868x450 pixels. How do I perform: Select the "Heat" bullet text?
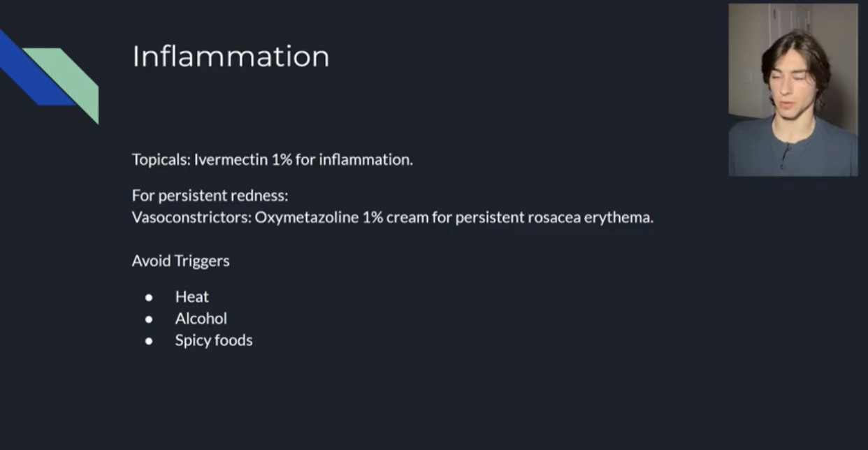coord(191,297)
